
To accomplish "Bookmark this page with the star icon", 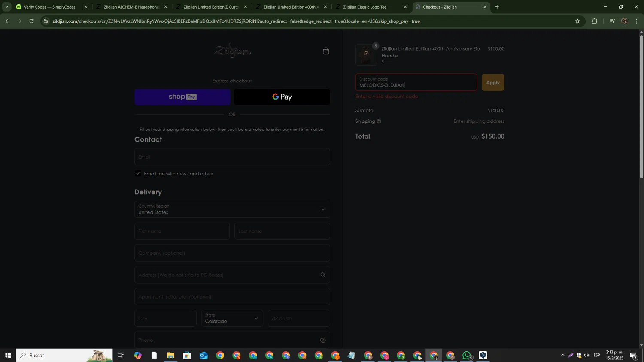I will (x=577, y=21).
